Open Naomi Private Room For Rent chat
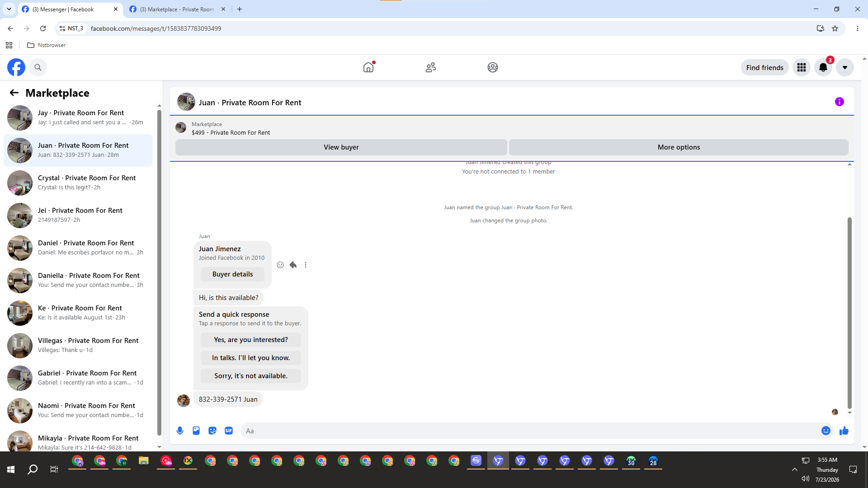 [x=78, y=410]
